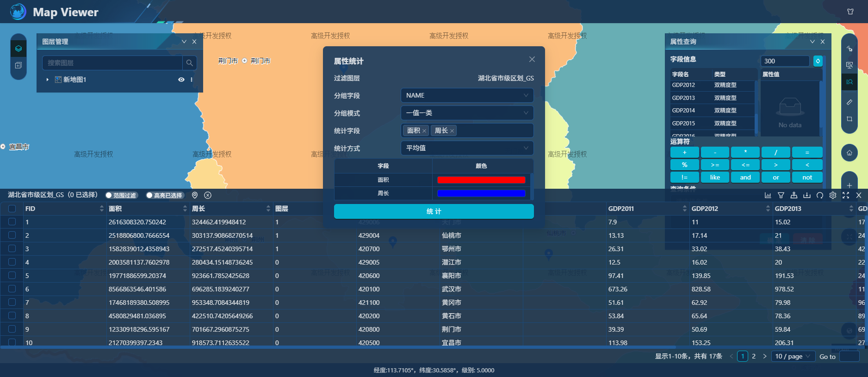Viewport: 868px width, 377px height.
Task: Open the layer management stack icon
Action: tap(19, 49)
